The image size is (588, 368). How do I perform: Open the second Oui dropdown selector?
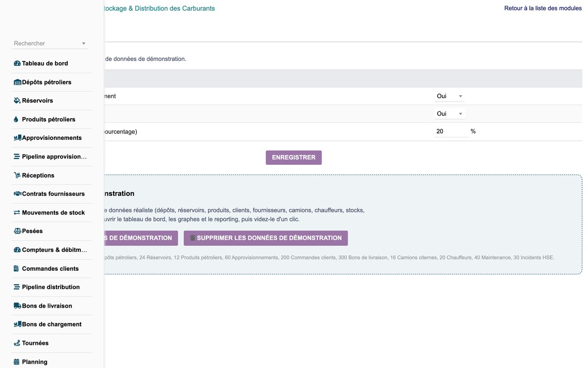point(449,114)
